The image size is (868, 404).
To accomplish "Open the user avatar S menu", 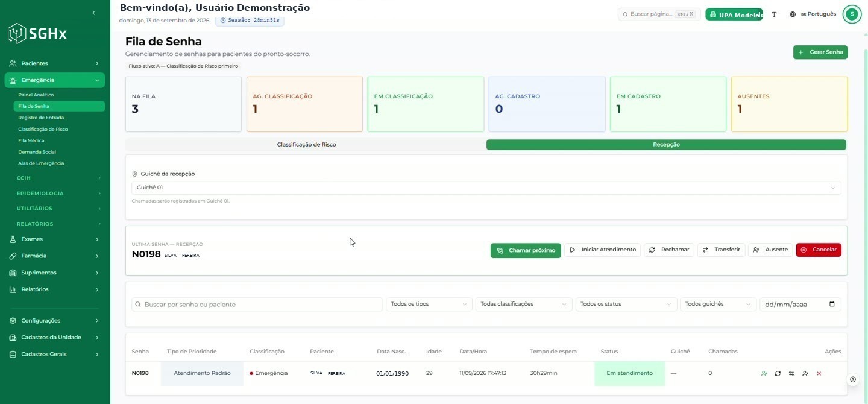I will (852, 14).
